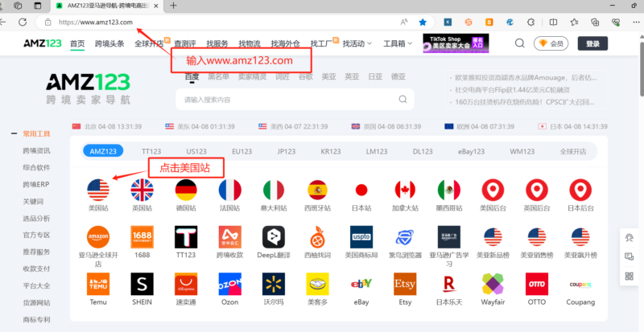Viewport: 644px width, 332px height.
Task: Expand the 找活动 dropdown menu
Action: (x=357, y=43)
